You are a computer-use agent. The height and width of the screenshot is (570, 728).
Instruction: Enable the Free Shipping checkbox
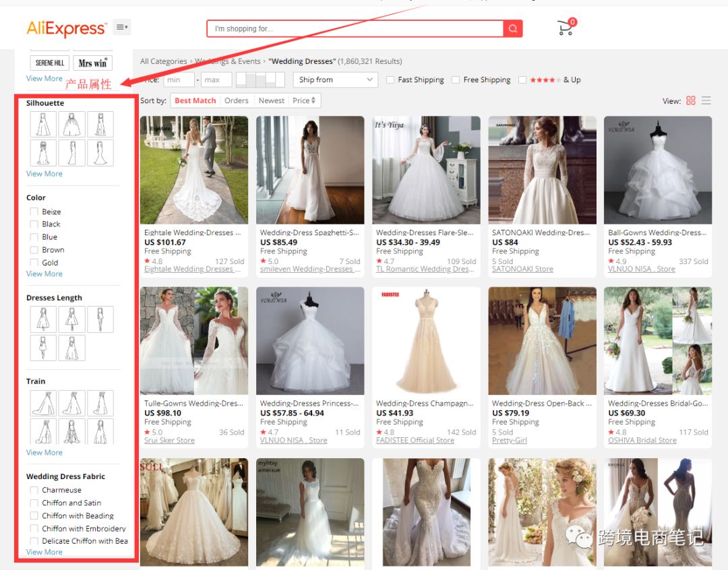(x=456, y=80)
